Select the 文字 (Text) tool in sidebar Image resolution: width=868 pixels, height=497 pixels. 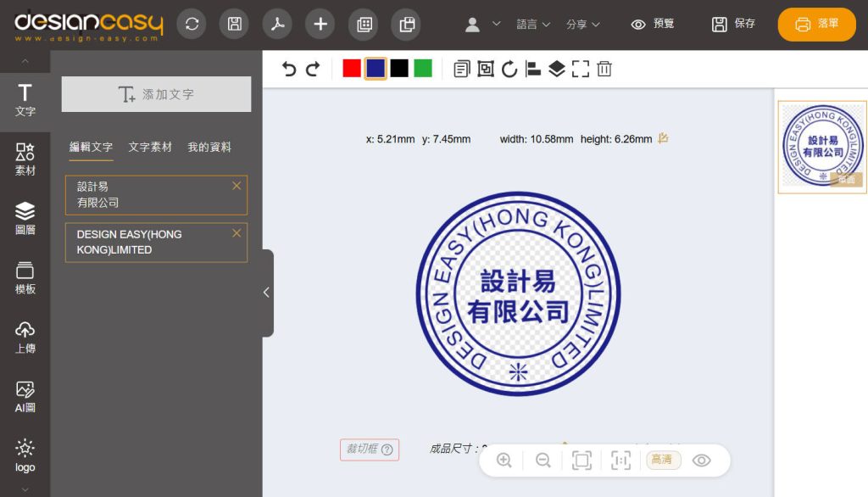tap(24, 98)
